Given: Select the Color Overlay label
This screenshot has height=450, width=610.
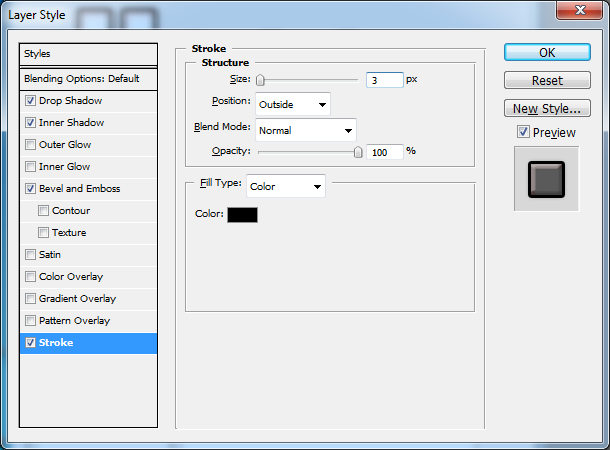Looking at the screenshot, I should 71,277.
